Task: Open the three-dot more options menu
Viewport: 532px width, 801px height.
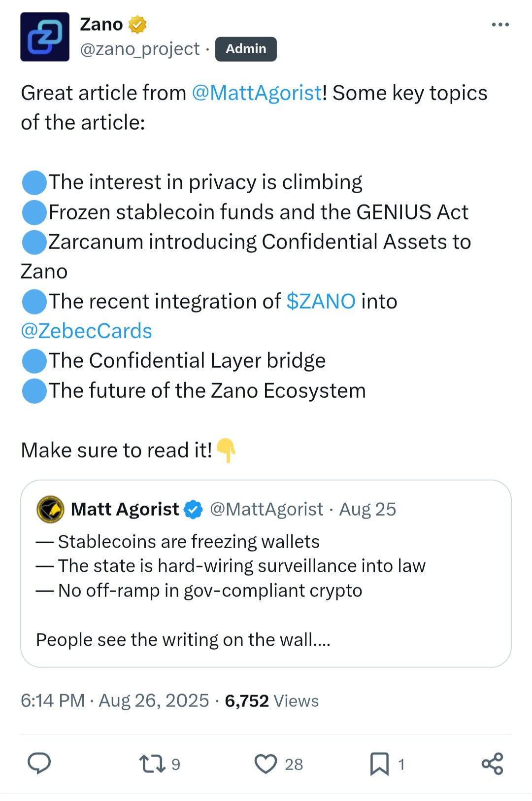Action: [500, 24]
